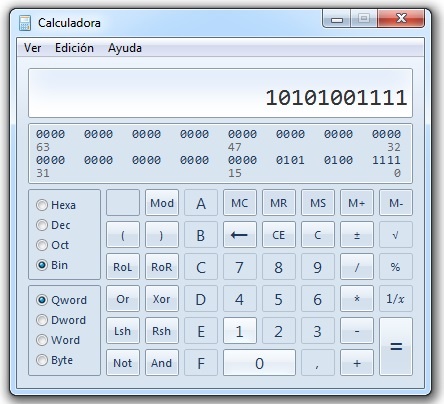The width and height of the screenshot is (444, 404).
Task: Select the Hexa radio button
Action: click(42, 205)
